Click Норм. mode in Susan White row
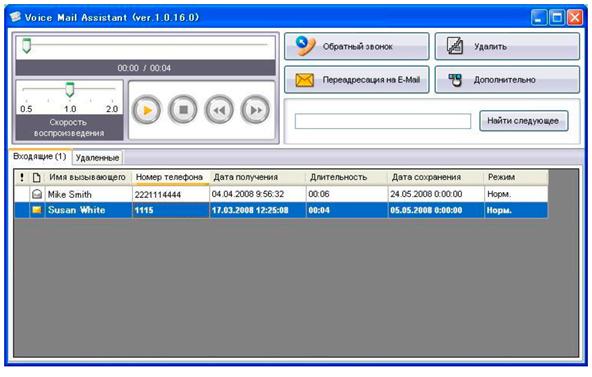Viewport: 592px width, 377px height. click(x=499, y=210)
